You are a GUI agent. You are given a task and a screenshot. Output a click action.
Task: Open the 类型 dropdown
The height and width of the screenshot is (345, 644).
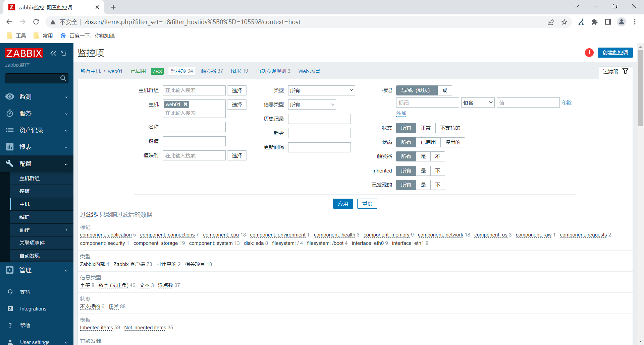pos(321,90)
